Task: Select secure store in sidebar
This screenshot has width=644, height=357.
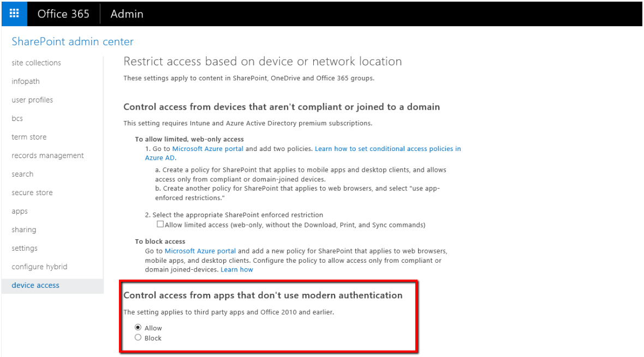Action: coord(32,192)
